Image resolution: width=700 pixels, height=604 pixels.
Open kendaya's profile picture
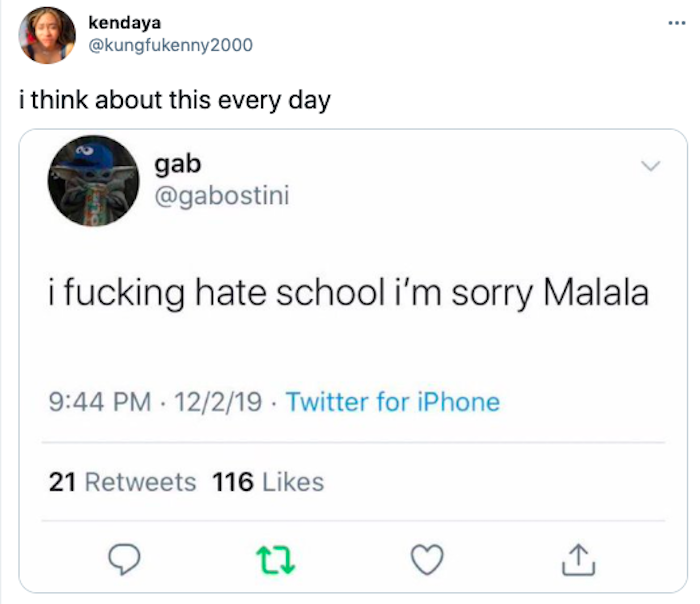[x=47, y=35]
